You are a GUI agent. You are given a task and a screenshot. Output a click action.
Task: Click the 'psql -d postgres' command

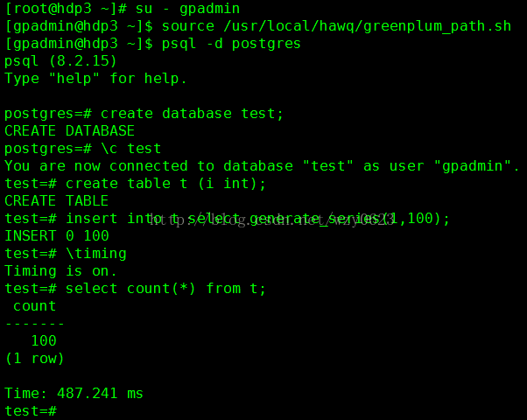231,44
